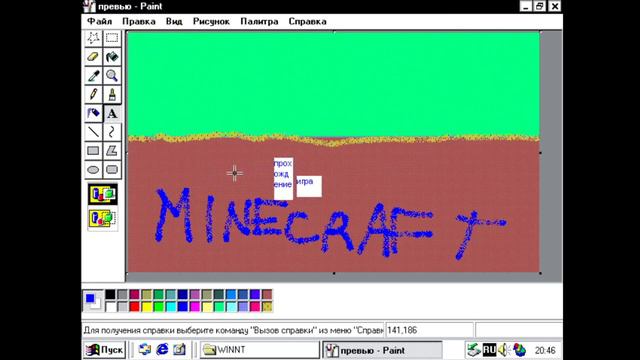The width and height of the screenshot is (640, 360).
Task: Select the Rectangle shape tool
Action: coord(93,151)
